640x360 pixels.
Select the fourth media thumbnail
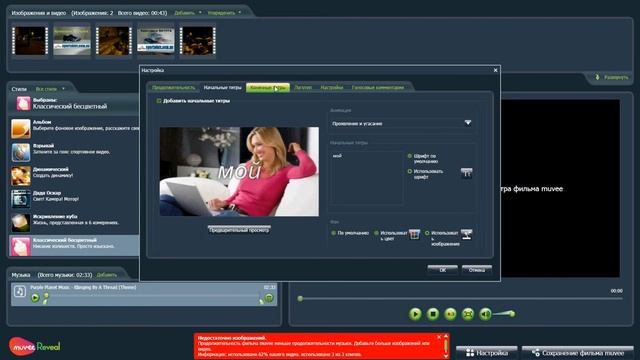(x=156, y=41)
